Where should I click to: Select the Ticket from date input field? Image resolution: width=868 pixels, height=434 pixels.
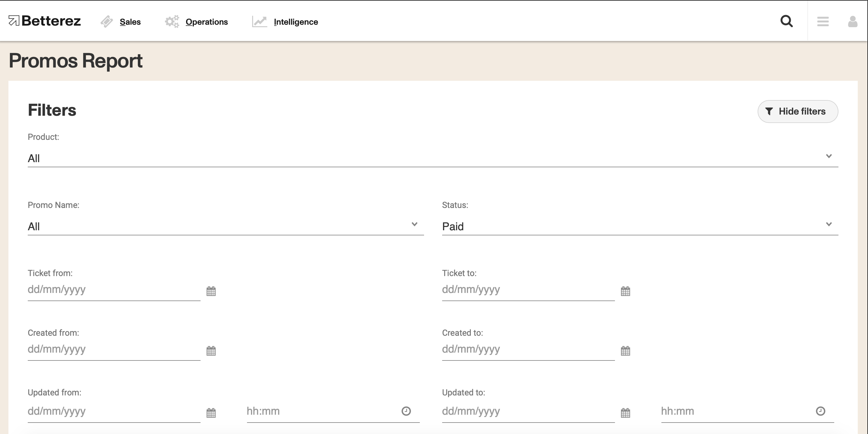coord(114,290)
